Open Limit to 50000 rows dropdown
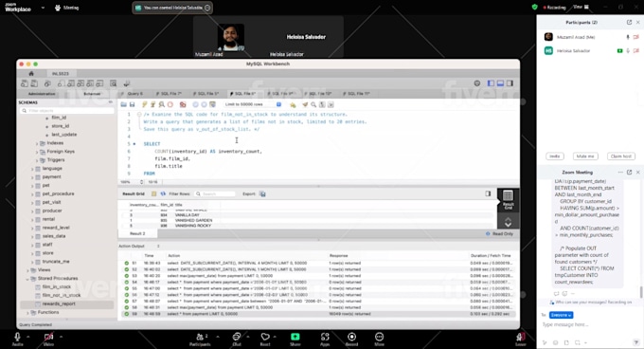The image size is (644, 349). coord(253,104)
